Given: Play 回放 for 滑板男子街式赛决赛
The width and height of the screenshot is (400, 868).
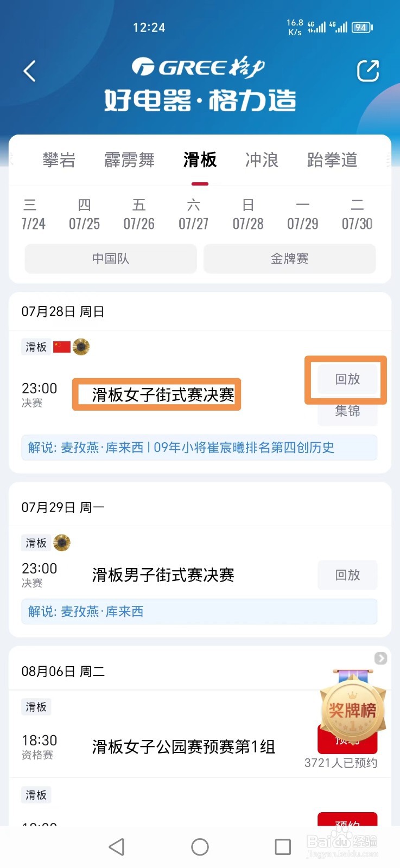Looking at the screenshot, I should (x=347, y=575).
